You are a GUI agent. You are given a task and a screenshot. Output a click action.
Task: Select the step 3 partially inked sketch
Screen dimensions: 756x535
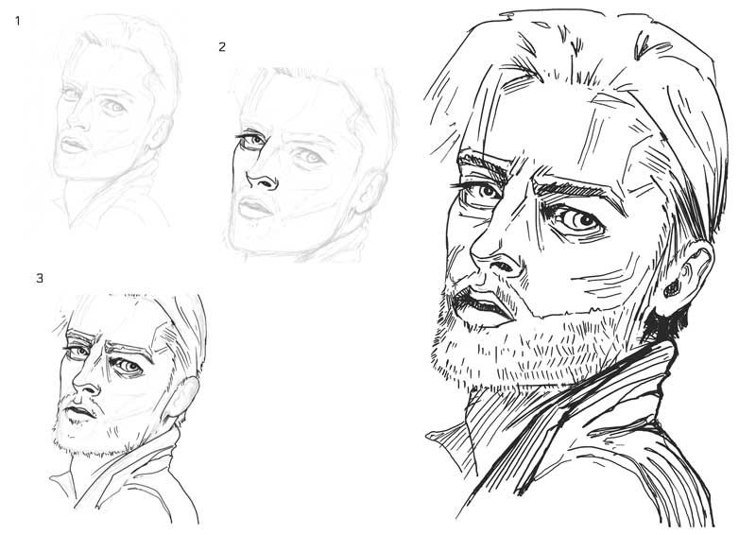coord(128,406)
